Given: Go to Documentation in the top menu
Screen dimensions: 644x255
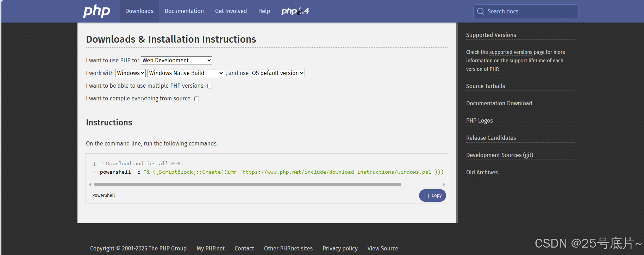Looking at the screenshot, I should point(184,11).
